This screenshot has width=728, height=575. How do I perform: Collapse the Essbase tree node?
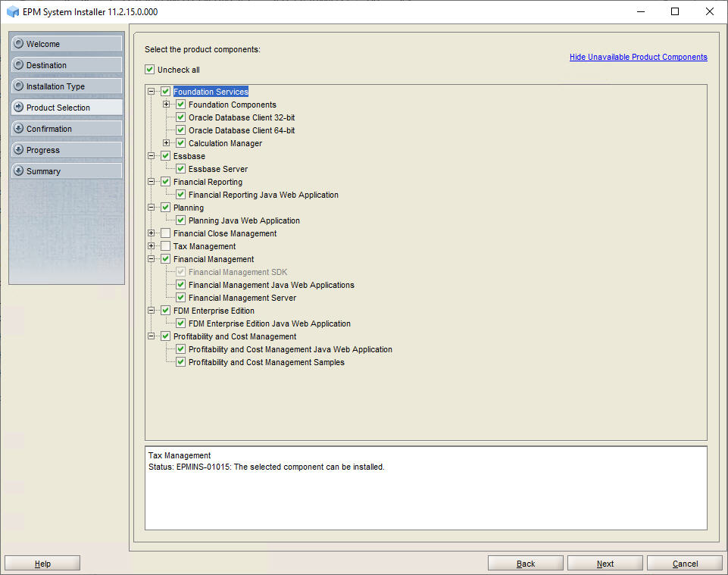tap(152, 156)
